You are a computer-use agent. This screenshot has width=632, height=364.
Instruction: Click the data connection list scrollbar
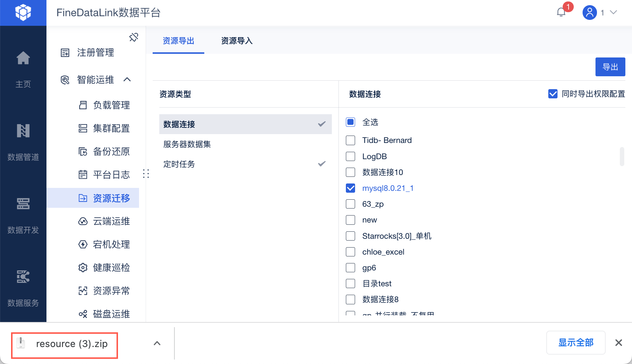(x=622, y=157)
